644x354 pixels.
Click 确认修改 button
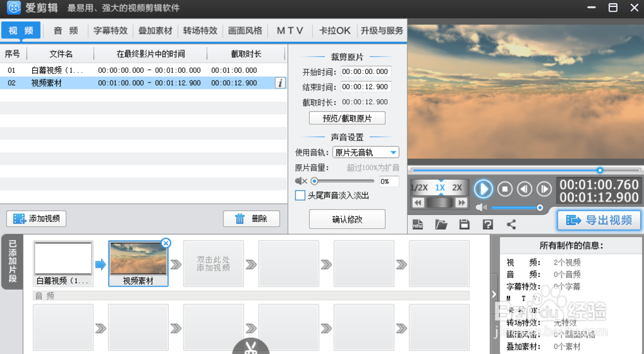[x=347, y=219]
